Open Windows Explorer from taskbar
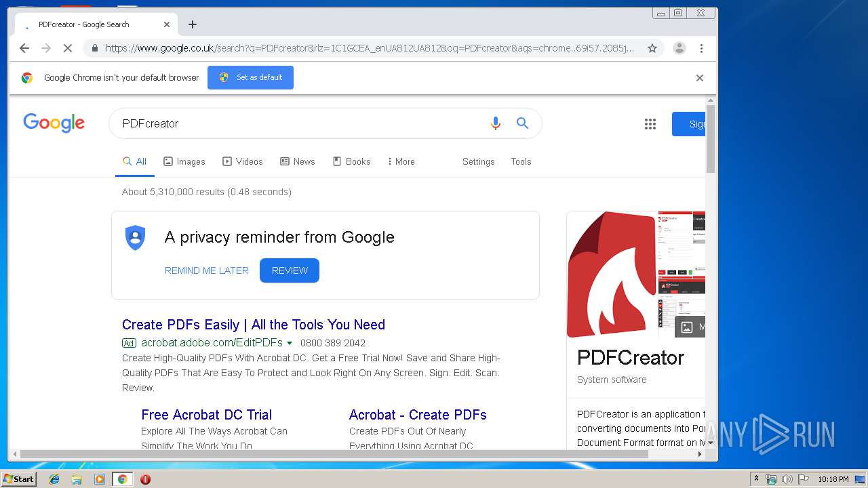This screenshot has height=488, width=868. (77, 479)
